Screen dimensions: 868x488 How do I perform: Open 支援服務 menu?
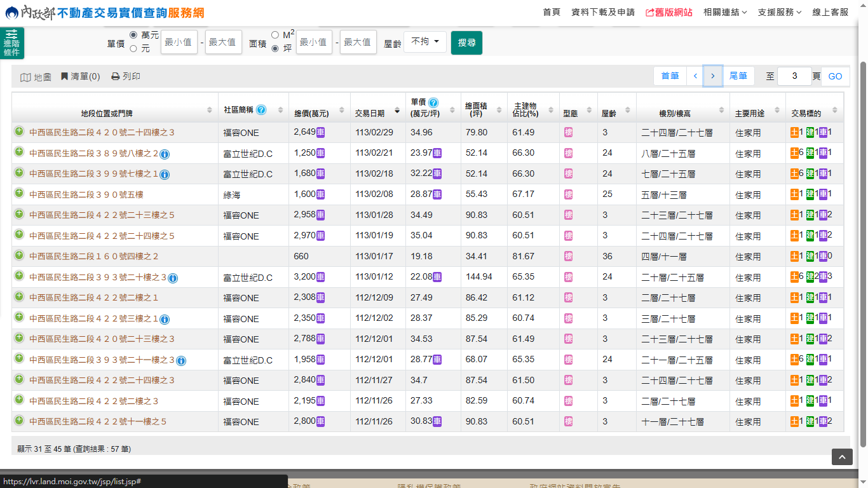tap(780, 12)
